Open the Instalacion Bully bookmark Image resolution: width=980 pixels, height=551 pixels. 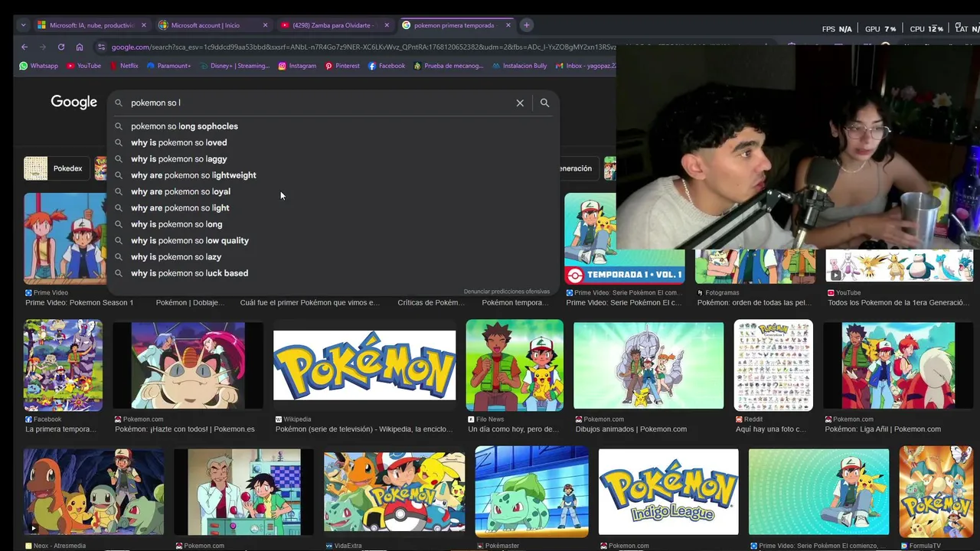[x=519, y=66]
